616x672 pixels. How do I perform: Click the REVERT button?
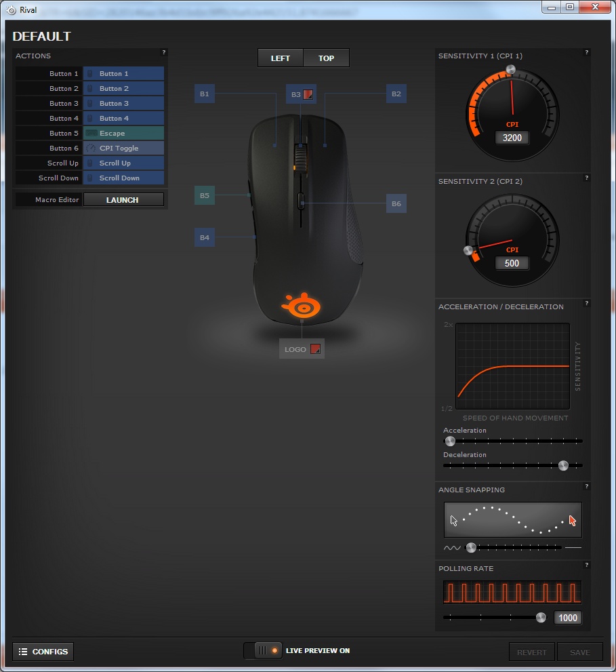click(x=531, y=652)
